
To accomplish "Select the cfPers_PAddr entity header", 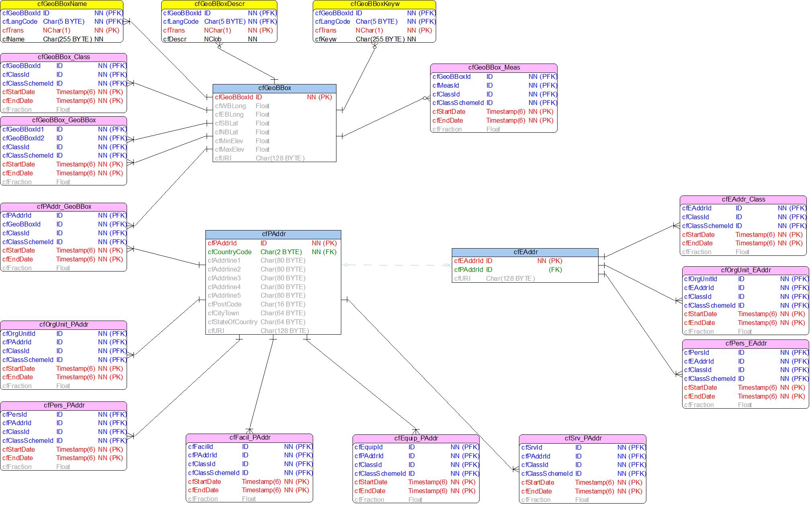I will click(x=64, y=405).
